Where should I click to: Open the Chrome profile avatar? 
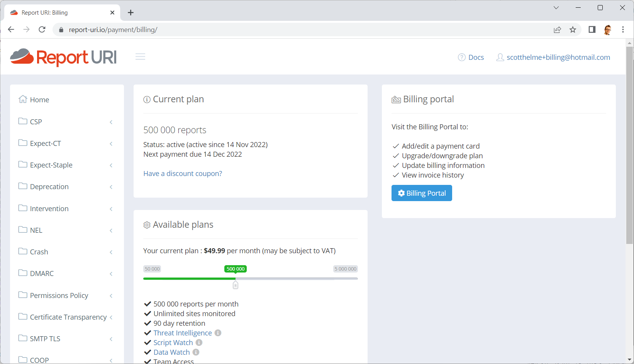coord(607,30)
